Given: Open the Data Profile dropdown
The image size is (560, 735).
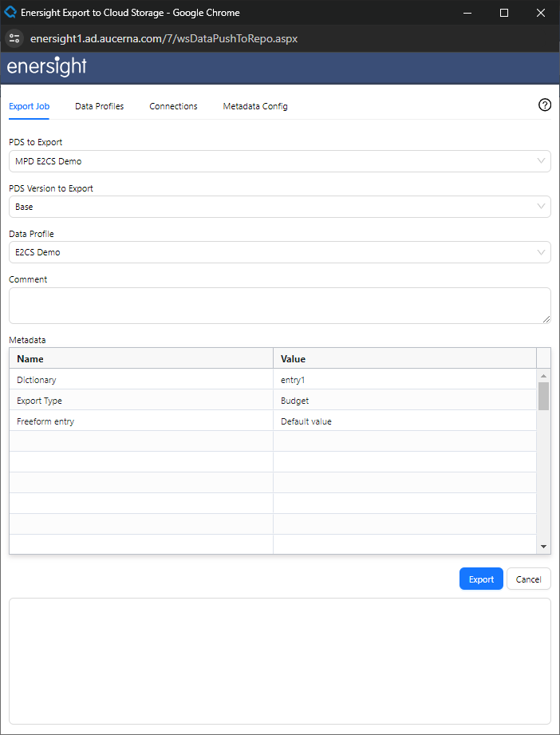Looking at the screenshot, I should point(280,252).
